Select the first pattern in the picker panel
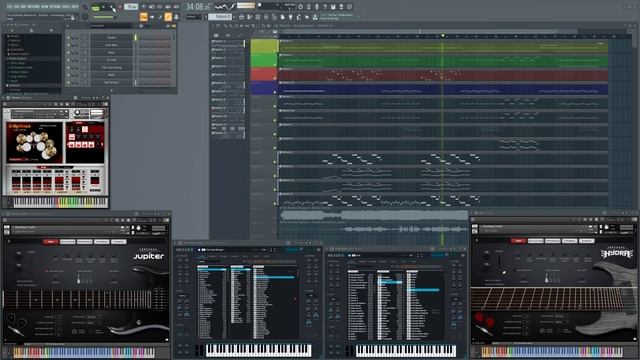The width and height of the screenshot is (640, 360). pyautogui.click(x=228, y=42)
